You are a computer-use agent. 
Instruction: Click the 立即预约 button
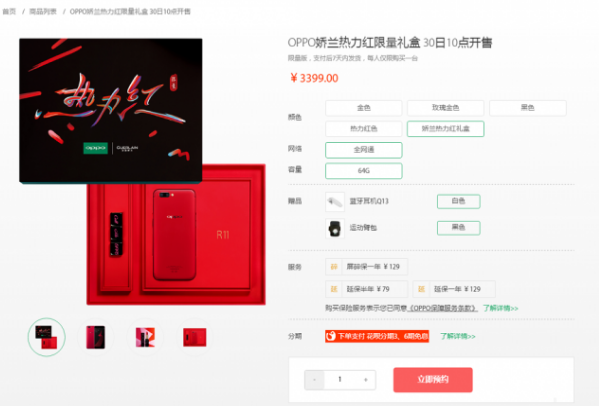433,380
